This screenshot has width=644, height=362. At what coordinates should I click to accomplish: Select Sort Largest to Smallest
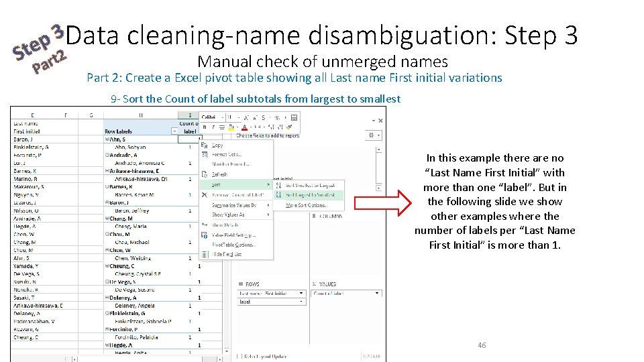pyautogui.click(x=309, y=195)
